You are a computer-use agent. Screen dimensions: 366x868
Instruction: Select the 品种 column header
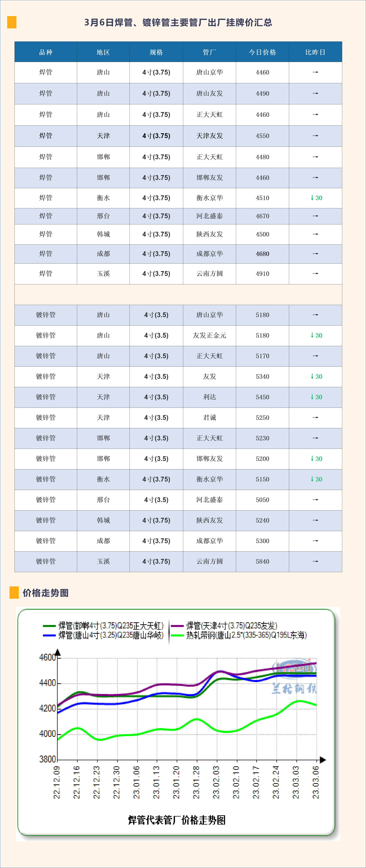click(46, 52)
